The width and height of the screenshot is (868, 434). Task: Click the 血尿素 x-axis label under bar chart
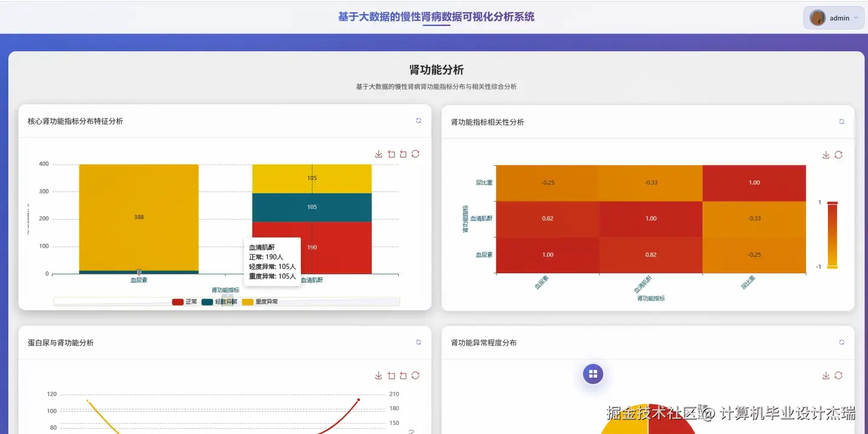coord(139,280)
